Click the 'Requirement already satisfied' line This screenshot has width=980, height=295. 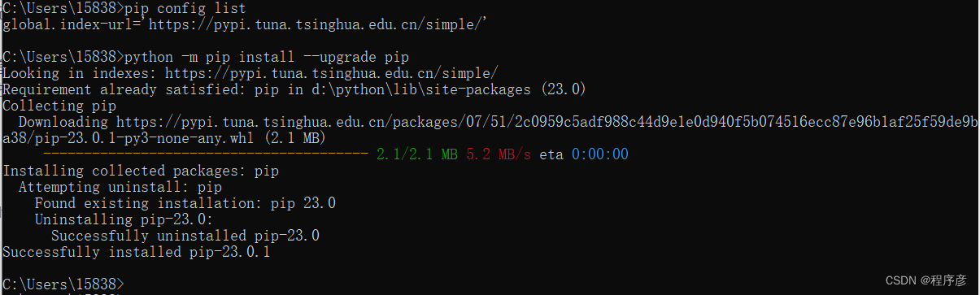(294, 89)
